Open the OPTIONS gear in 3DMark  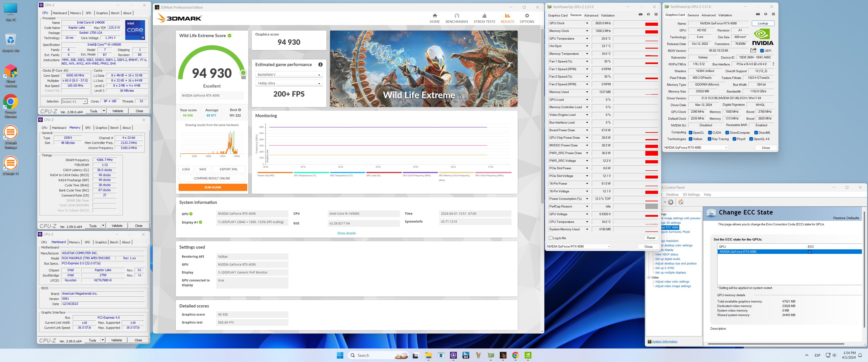point(527,18)
